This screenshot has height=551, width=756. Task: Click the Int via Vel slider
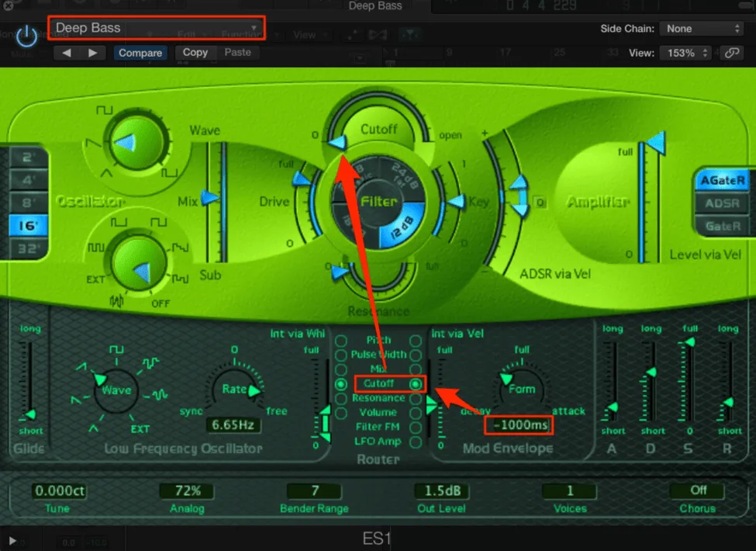432,404
